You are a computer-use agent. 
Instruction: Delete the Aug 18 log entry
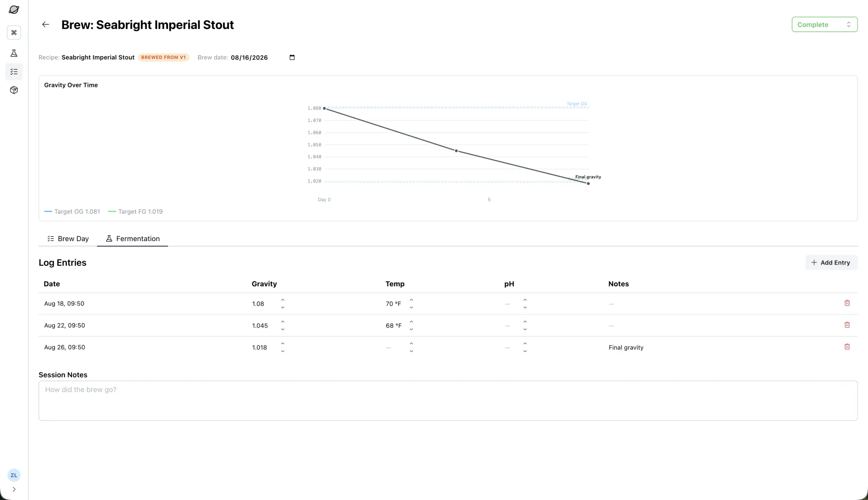click(847, 303)
